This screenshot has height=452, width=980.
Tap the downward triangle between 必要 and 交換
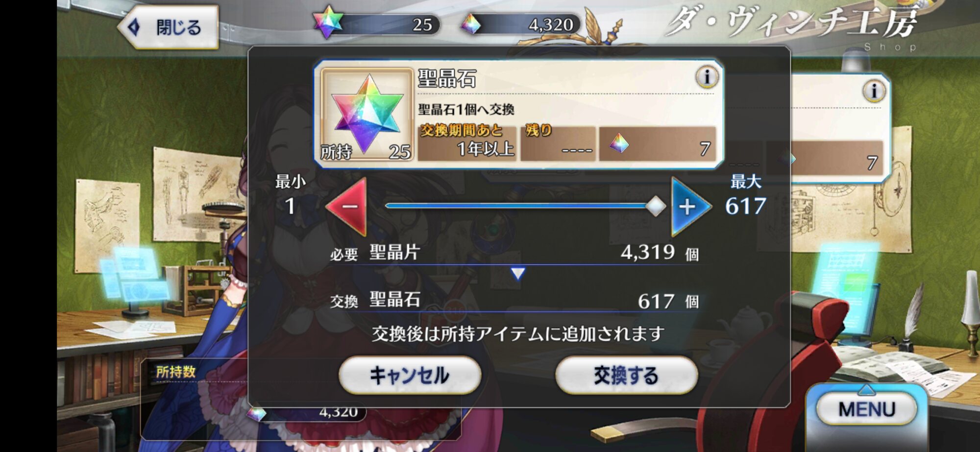click(518, 273)
